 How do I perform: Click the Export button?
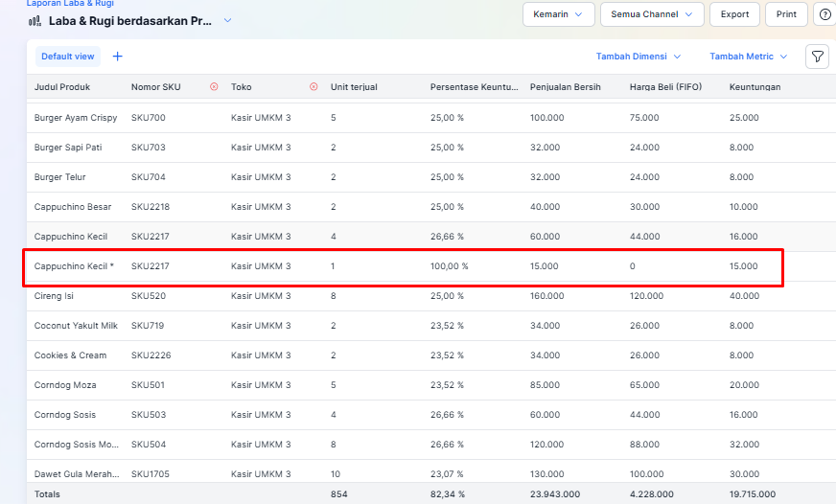coord(734,14)
